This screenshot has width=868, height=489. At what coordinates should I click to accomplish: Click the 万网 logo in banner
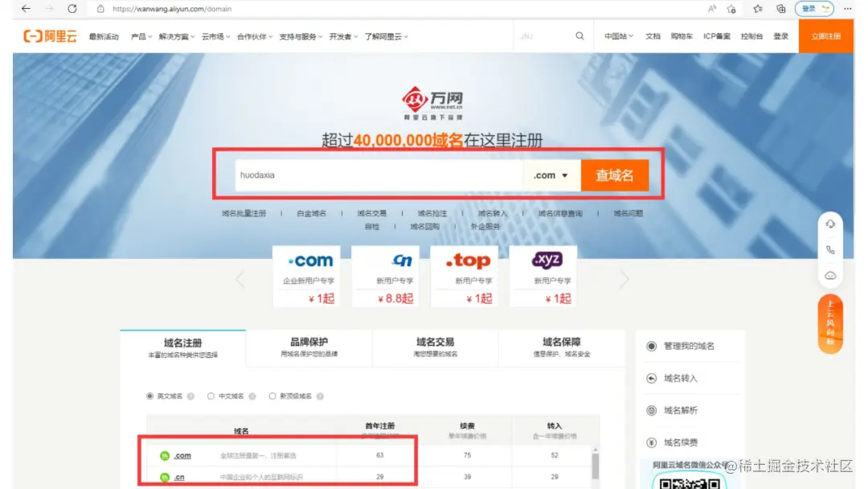[432, 103]
